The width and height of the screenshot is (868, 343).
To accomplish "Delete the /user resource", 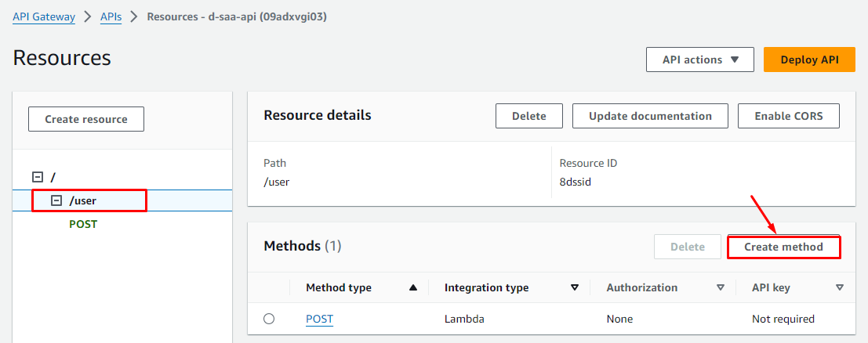I will (x=528, y=116).
